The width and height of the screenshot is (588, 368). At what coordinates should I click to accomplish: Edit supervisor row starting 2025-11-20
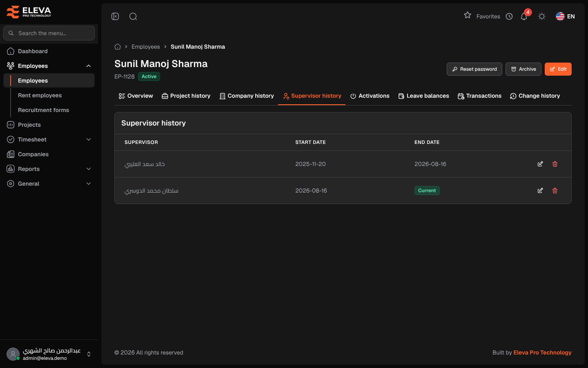[540, 164]
